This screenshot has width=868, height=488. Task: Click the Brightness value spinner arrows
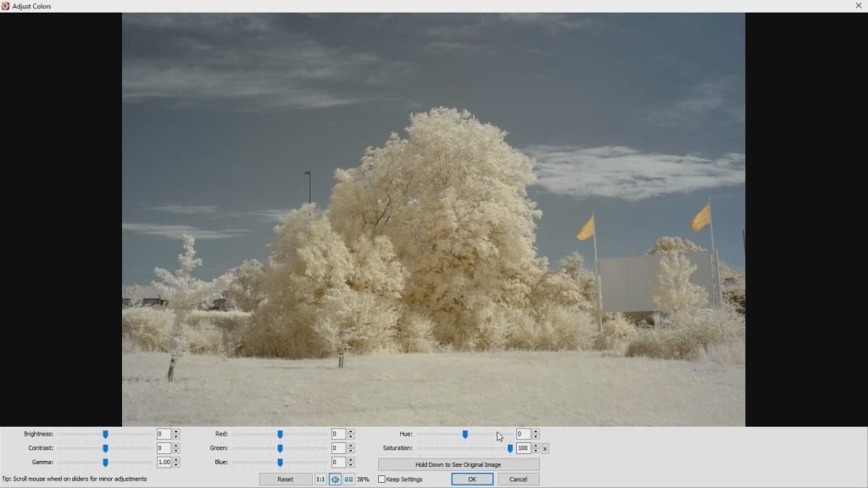176,434
